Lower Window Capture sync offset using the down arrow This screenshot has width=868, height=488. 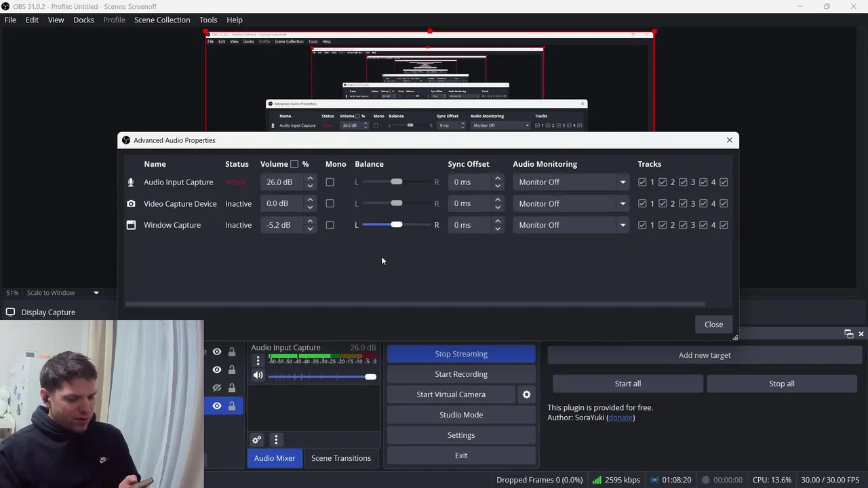[498, 228]
